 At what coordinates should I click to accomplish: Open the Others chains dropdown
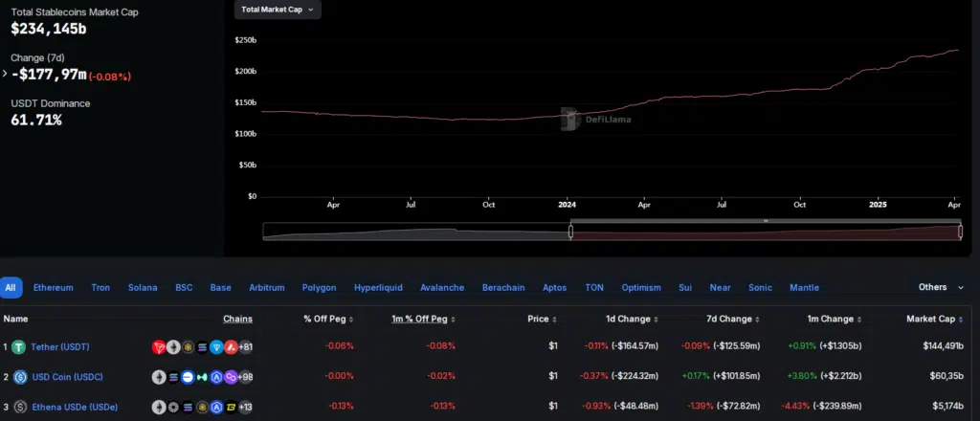click(942, 287)
